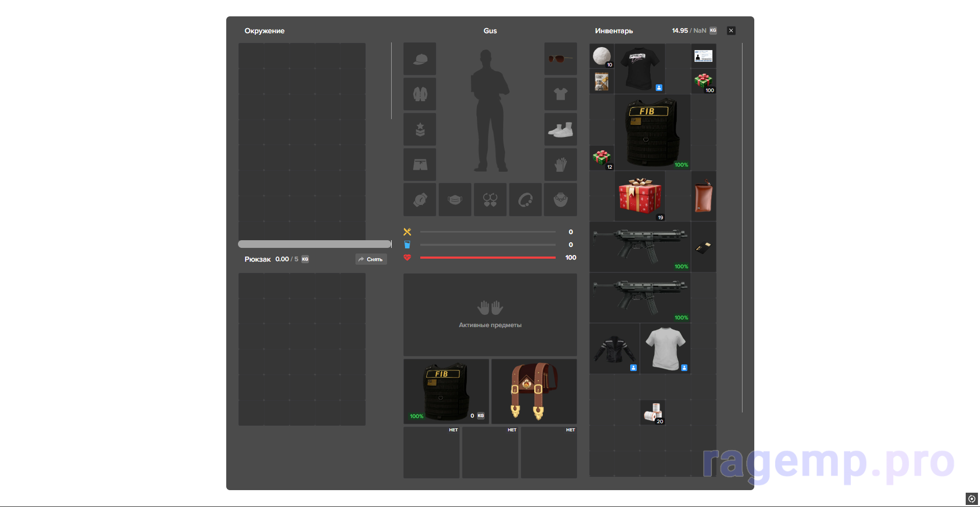Click the equipped brown backpack

[x=534, y=391]
